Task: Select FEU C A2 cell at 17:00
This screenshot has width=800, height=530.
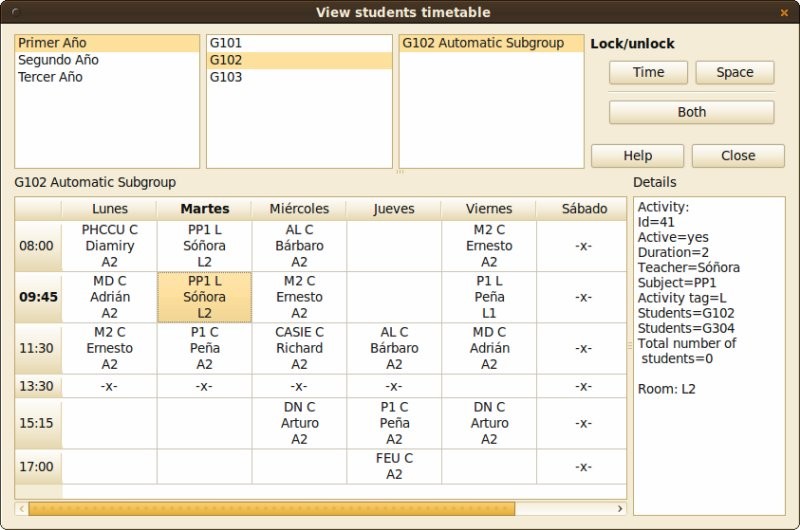Action: pos(394,467)
